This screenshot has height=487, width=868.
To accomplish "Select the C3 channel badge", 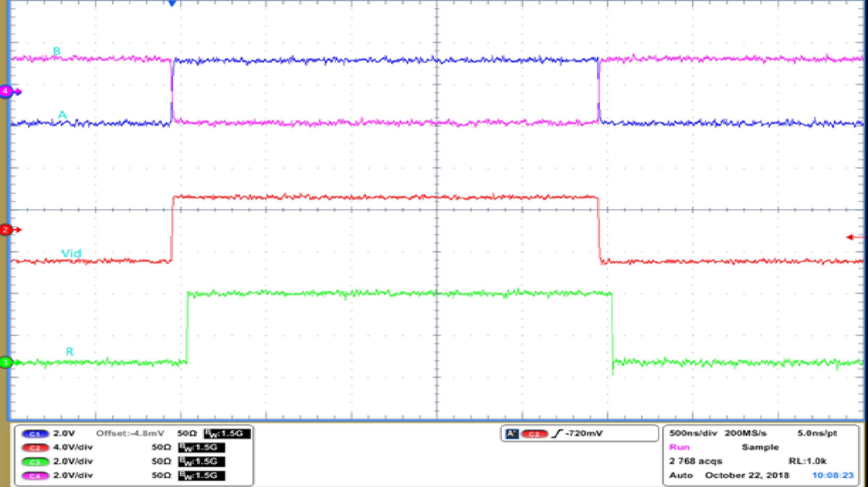I will coord(35,461).
